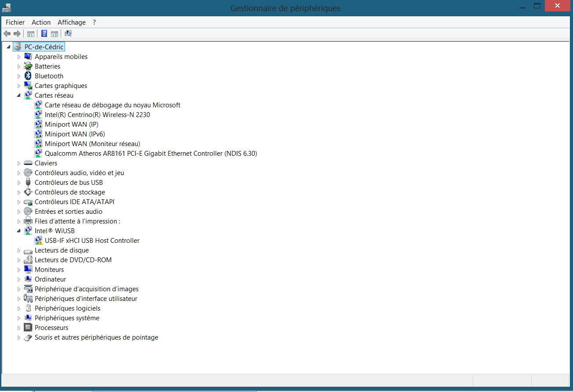Scan for hardware changes toolbar icon
Screen dimensions: 573x392
(x=68, y=33)
